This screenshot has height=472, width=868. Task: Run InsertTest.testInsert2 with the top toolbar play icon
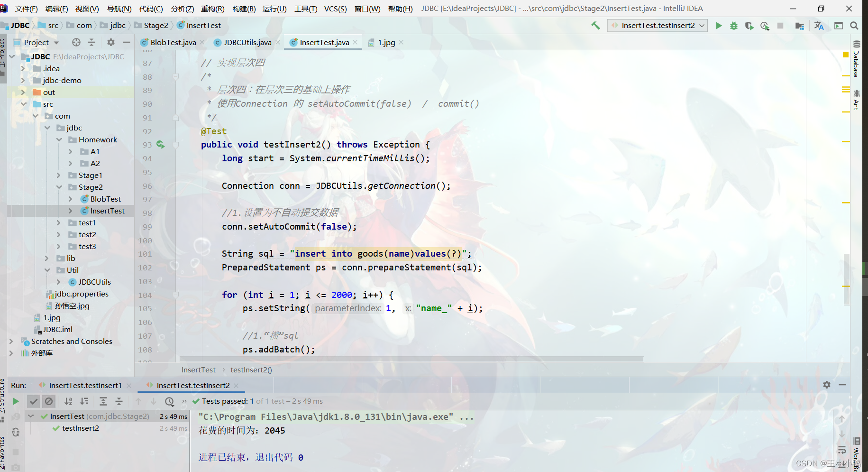pyautogui.click(x=719, y=26)
